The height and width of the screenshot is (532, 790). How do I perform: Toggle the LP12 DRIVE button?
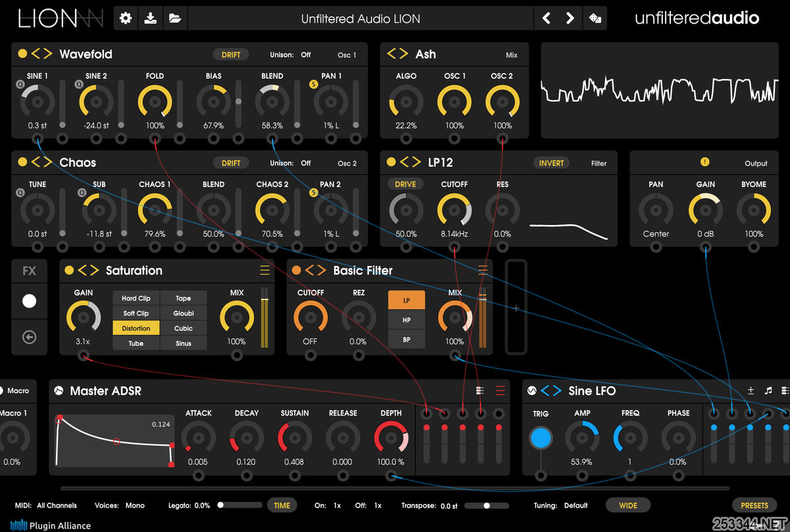coord(406,184)
